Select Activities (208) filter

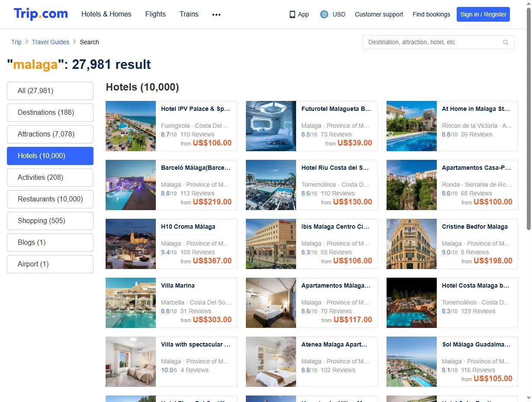50,178
